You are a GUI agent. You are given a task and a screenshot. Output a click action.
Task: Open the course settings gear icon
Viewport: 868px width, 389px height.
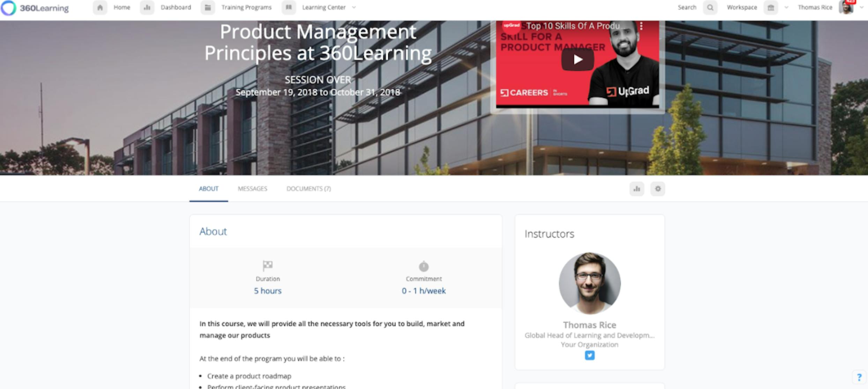coord(658,189)
